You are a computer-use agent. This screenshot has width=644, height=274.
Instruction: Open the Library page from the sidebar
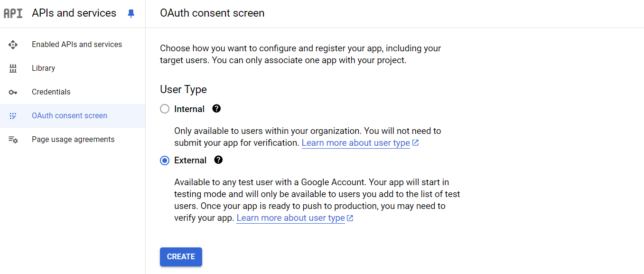[43, 68]
